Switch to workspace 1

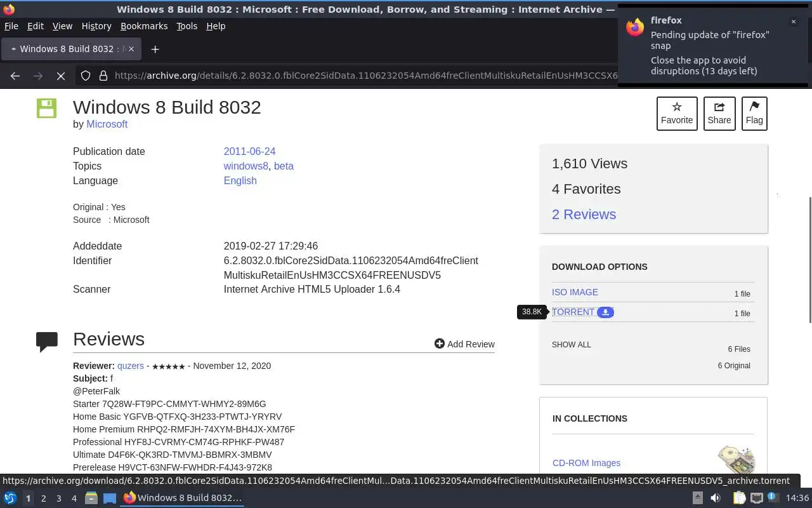[x=28, y=498]
